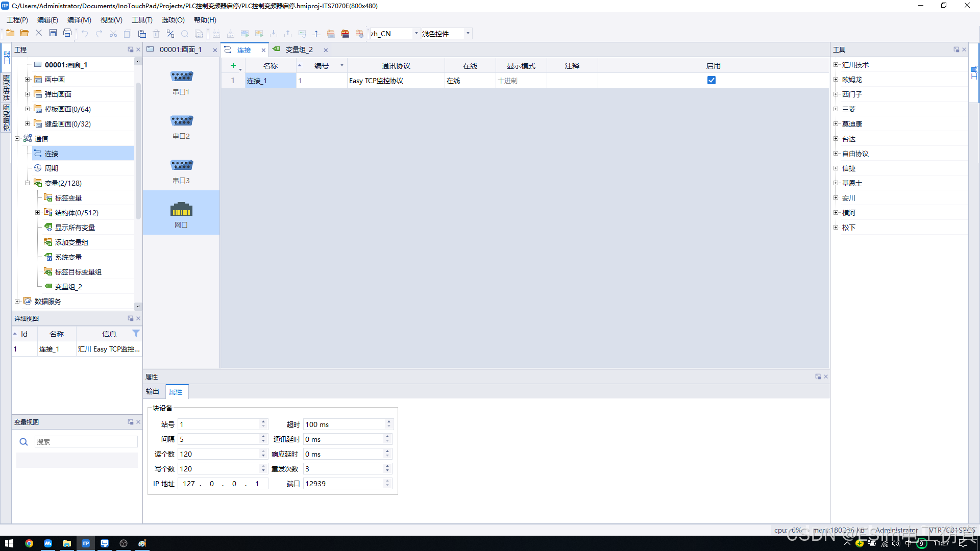Expand the 结构体(0/512) node

(38, 212)
